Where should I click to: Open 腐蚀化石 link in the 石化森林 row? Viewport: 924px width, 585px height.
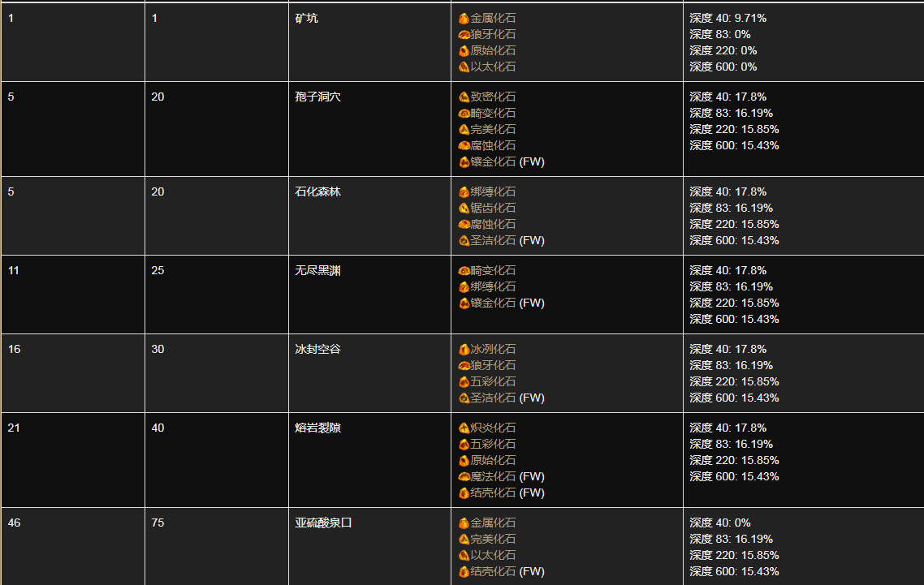pos(493,224)
